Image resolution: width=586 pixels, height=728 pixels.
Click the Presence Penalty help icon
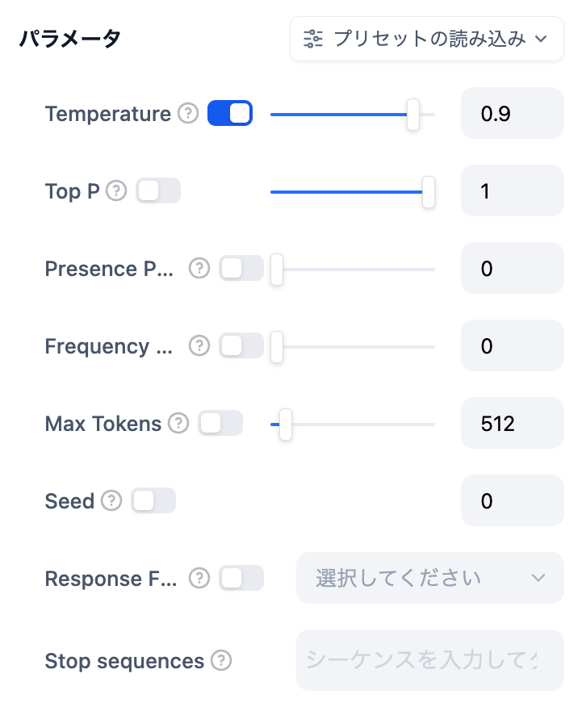click(199, 269)
